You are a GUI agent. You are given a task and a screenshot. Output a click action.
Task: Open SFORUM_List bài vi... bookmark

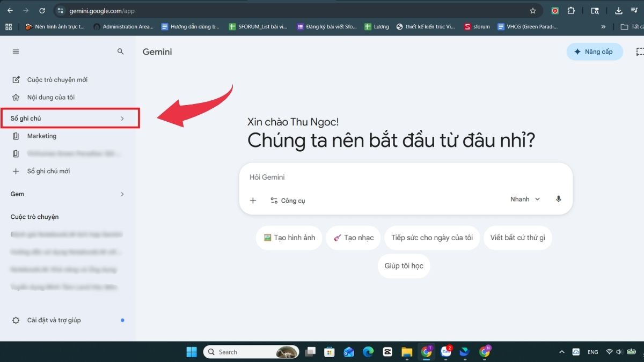click(x=258, y=26)
